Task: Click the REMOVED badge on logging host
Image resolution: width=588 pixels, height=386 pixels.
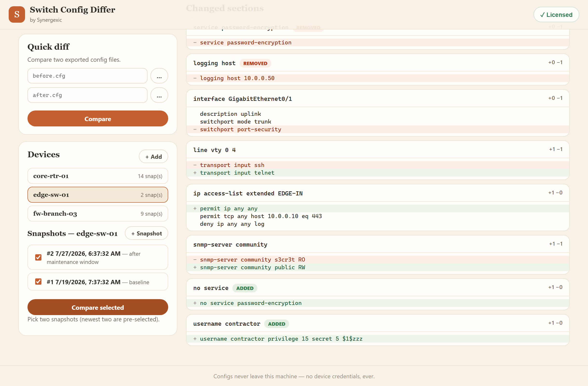Action: [255, 63]
